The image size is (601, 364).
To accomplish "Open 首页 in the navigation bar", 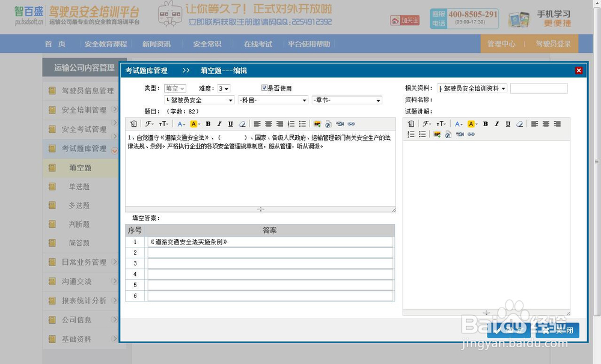I will coord(55,44).
